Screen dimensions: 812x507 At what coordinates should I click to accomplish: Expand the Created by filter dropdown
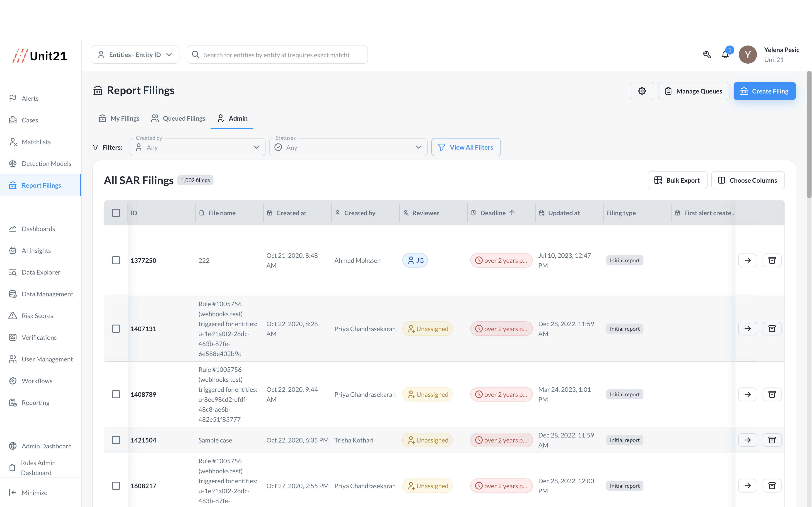point(197,148)
